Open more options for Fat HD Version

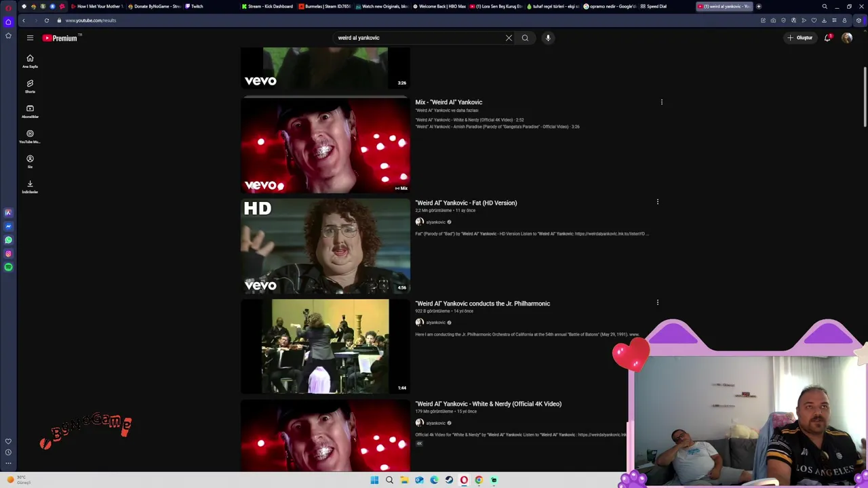pos(657,202)
